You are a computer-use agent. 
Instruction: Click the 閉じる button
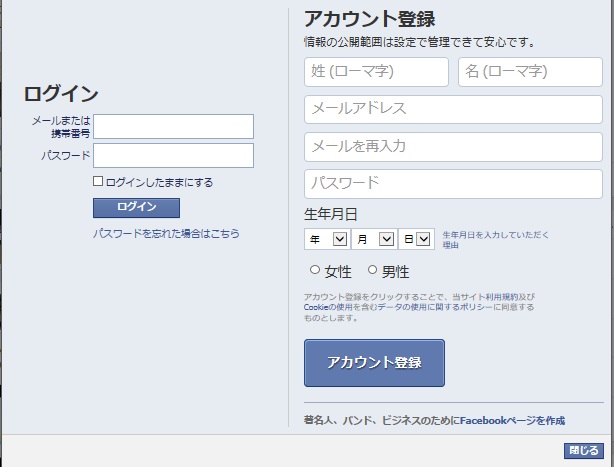point(584,451)
